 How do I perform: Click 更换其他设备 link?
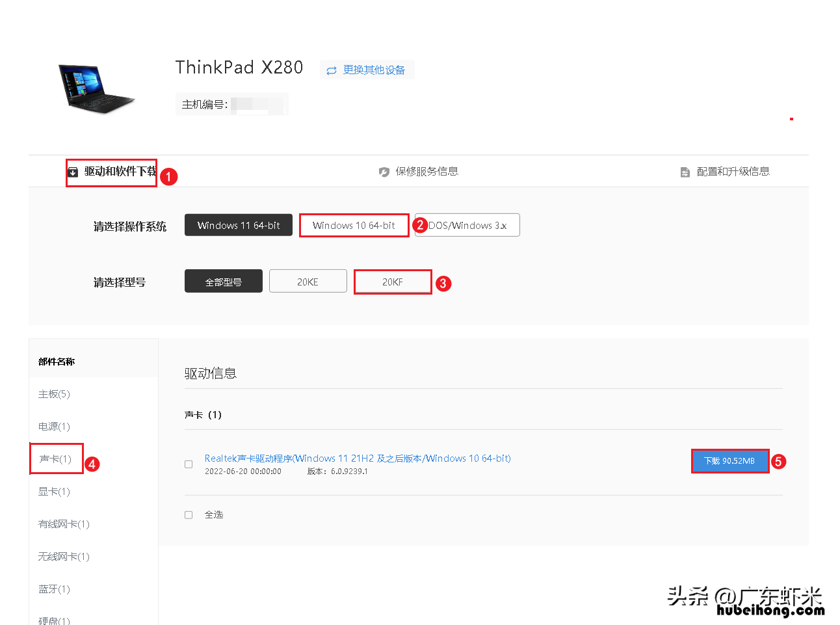click(367, 70)
